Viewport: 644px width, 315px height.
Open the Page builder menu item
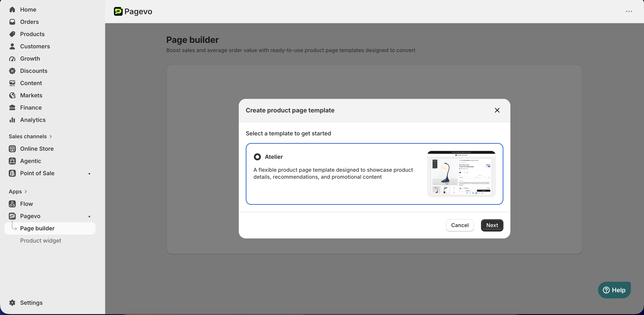[x=50, y=228]
